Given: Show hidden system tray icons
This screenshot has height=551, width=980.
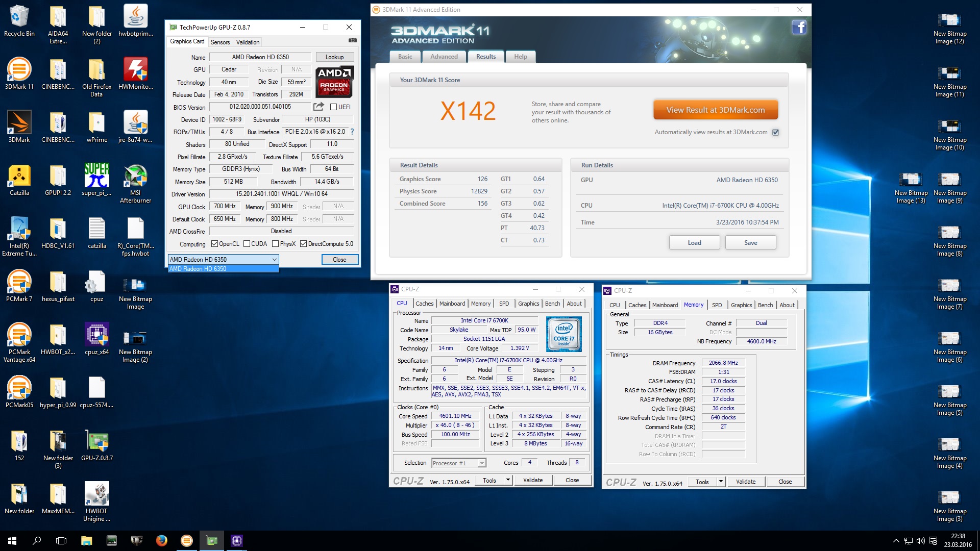Looking at the screenshot, I should pos(896,541).
